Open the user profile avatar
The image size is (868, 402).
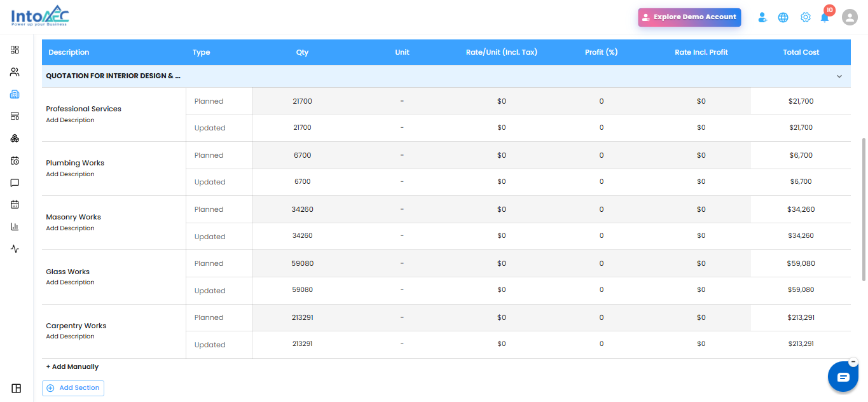tap(850, 17)
